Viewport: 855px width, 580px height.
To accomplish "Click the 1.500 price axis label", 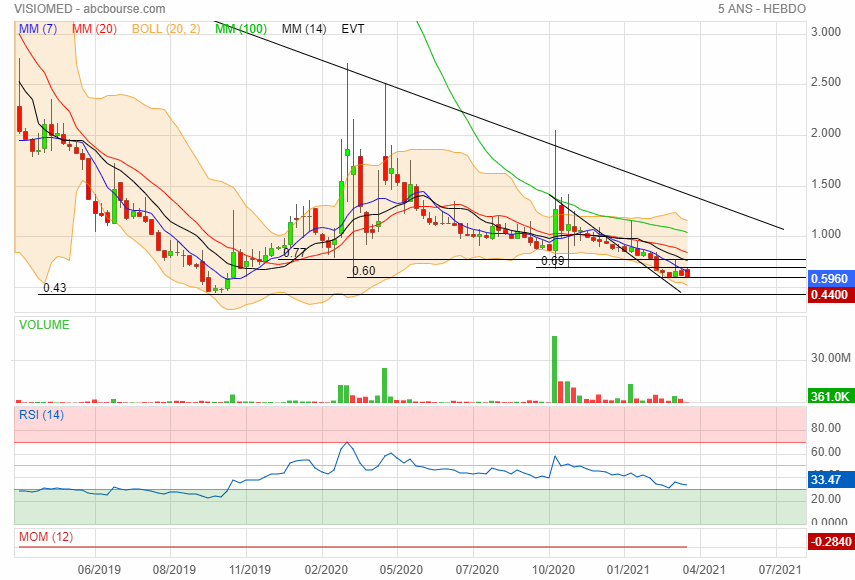I will (826, 184).
